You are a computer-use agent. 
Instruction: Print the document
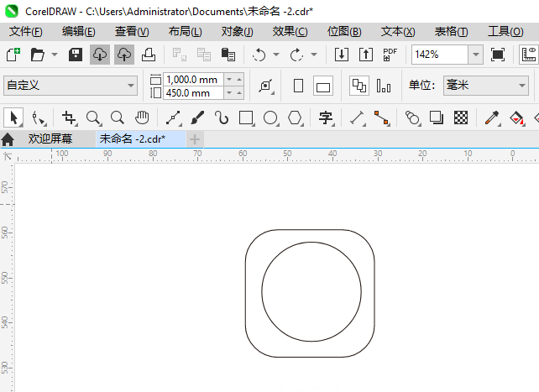pyautogui.click(x=149, y=55)
